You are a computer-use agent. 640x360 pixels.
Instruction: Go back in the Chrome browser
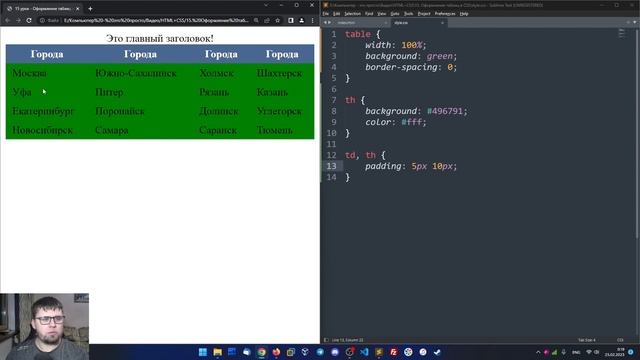[x=8, y=20]
